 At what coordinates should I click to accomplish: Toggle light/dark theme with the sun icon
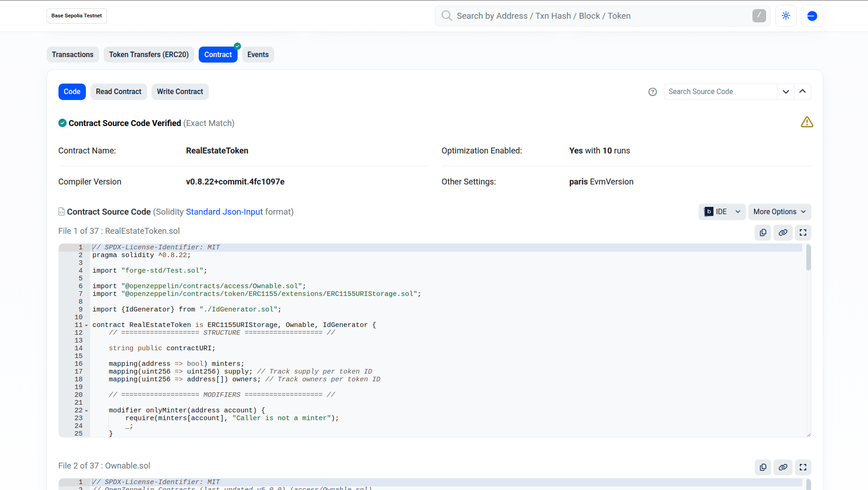(x=786, y=16)
